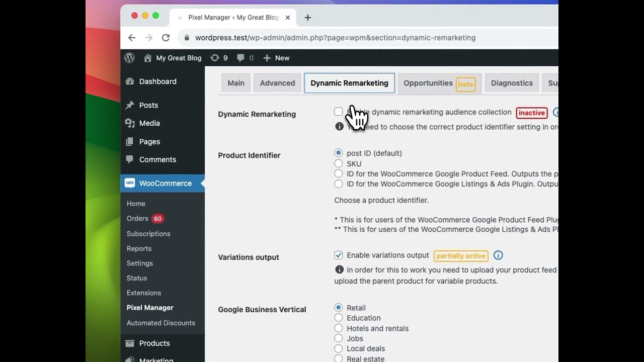Open a new browser tab with plus
This screenshot has width=644, height=362.
(307, 18)
